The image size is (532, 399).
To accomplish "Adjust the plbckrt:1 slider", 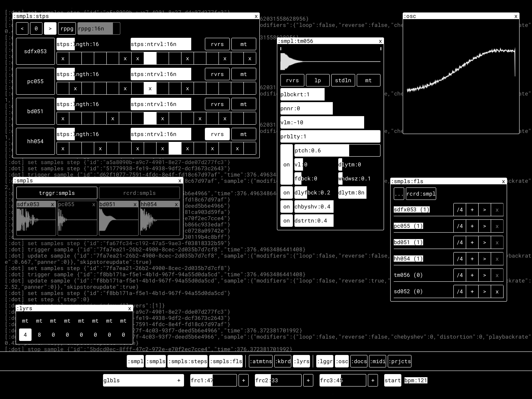I will coord(330,94).
